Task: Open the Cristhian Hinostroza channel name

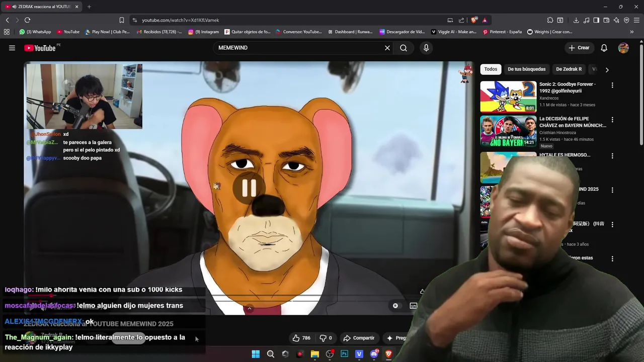Action: pyautogui.click(x=557, y=133)
